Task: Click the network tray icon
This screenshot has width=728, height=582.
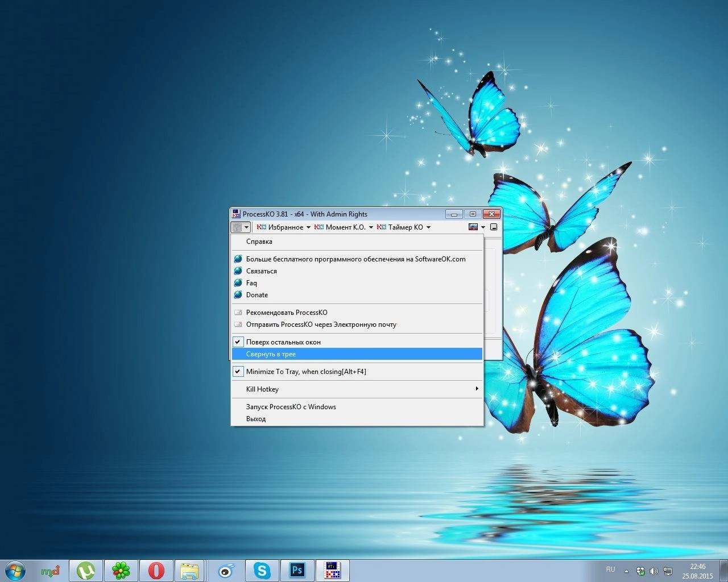Action: click(x=668, y=572)
